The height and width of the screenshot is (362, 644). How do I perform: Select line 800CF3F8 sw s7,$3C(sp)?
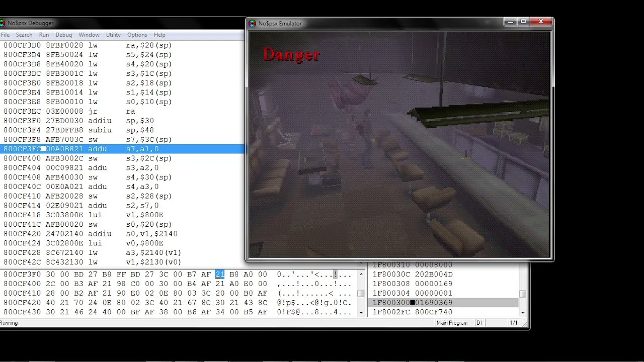click(x=122, y=140)
